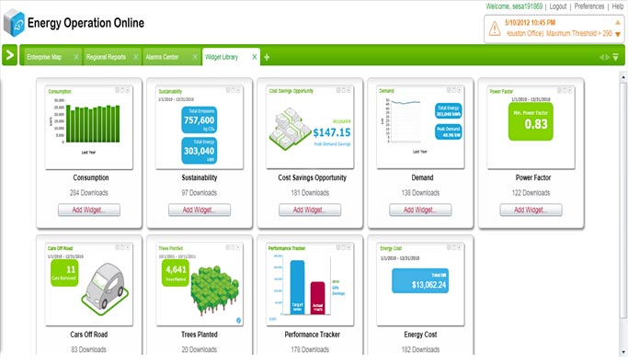Select the Widget Library tab
This screenshot has height=364, width=628.
[x=222, y=57]
